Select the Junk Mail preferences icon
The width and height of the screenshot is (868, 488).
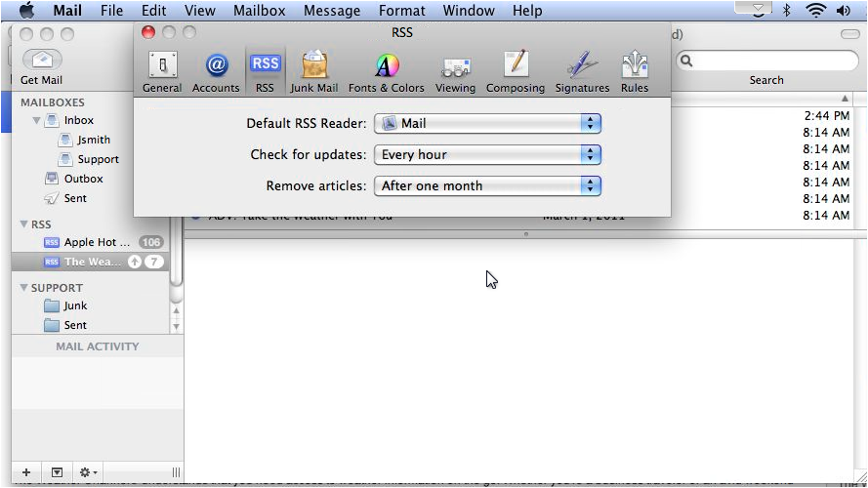coord(314,72)
